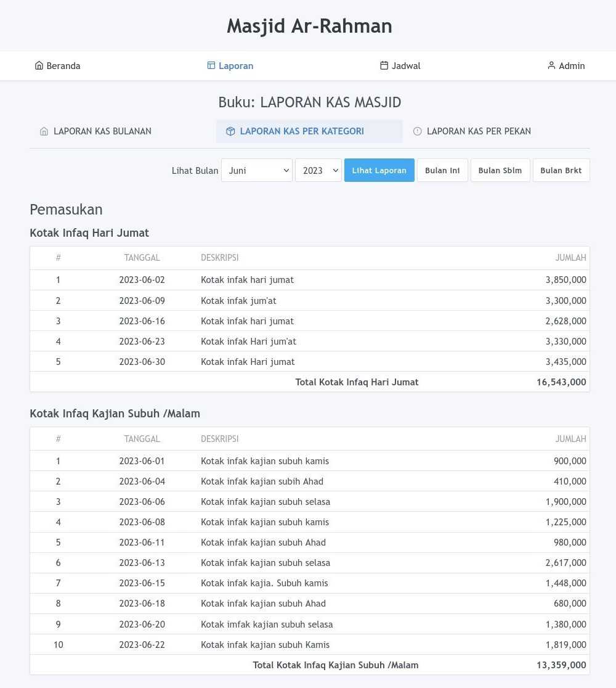Go to the Beranda navigation item

[x=63, y=66]
